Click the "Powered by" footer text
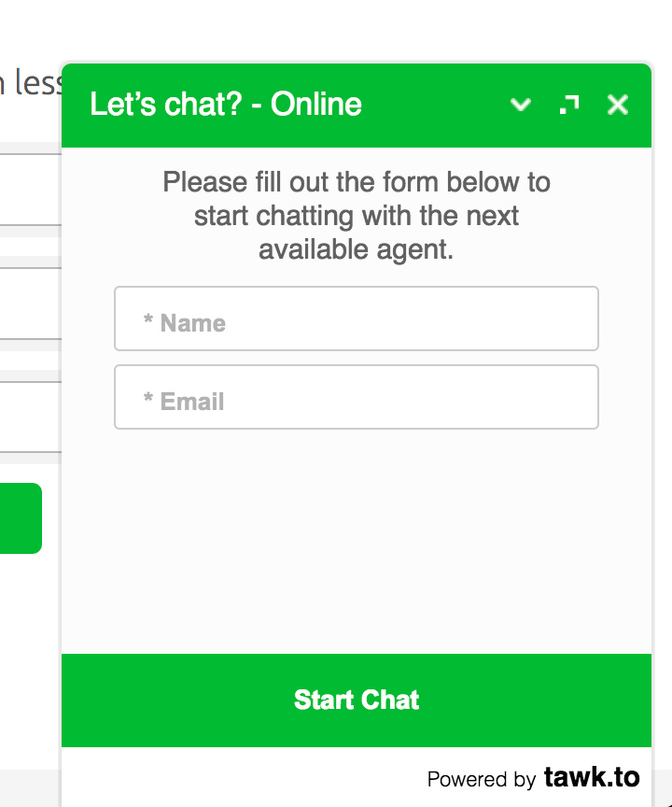The image size is (672, 807). click(482, 779)
